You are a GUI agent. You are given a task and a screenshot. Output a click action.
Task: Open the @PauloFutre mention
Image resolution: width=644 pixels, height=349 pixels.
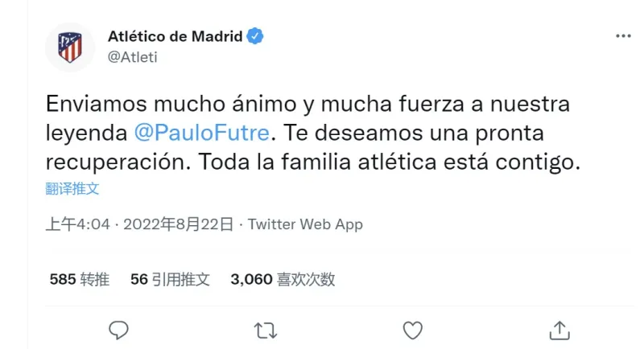pyautogui.click(x=205, y=133)
